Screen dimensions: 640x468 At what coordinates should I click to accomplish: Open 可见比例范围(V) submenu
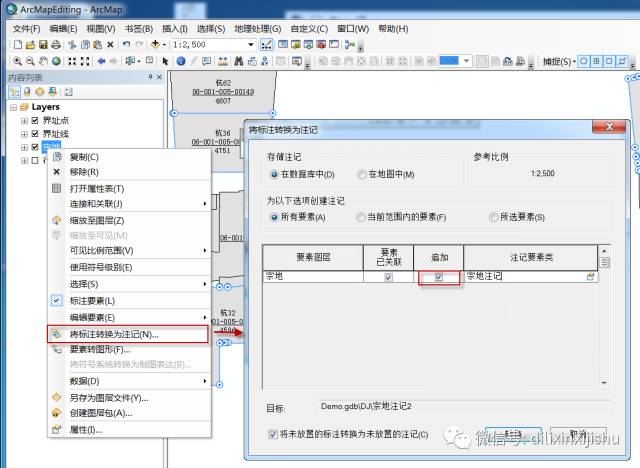click(x=129, y=251)
